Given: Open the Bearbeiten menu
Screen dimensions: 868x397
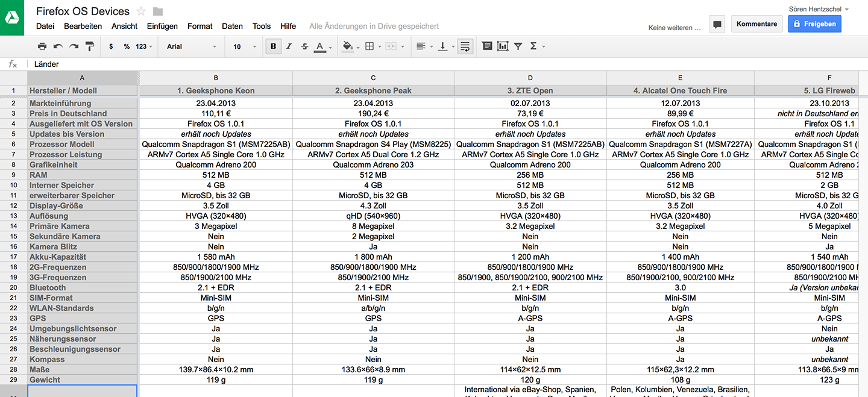Looking at the screenshot, I should 83,26.
